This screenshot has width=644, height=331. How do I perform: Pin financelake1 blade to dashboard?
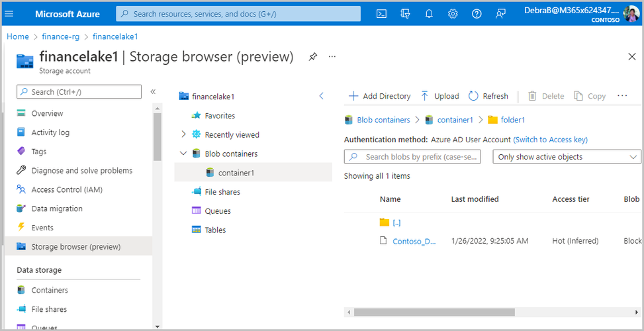tap(313, 57)
